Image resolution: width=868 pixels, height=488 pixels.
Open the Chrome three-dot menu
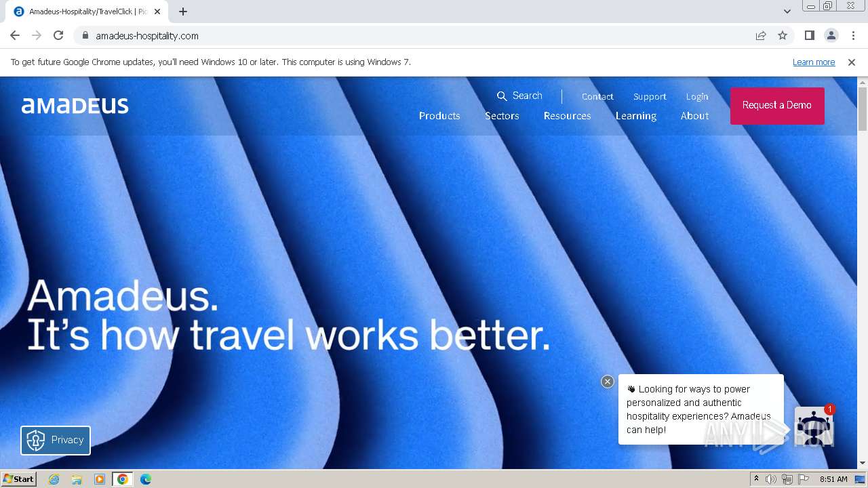(853, 35)
